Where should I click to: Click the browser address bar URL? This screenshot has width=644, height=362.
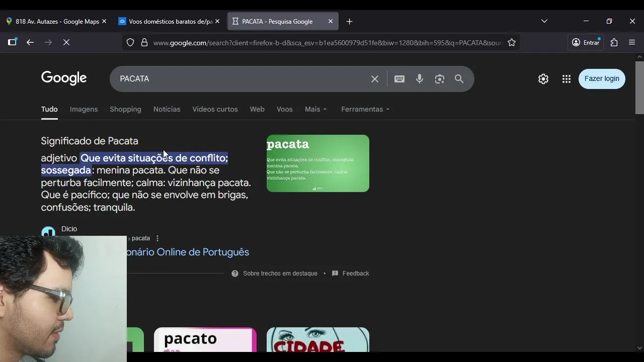click(328, 43)
